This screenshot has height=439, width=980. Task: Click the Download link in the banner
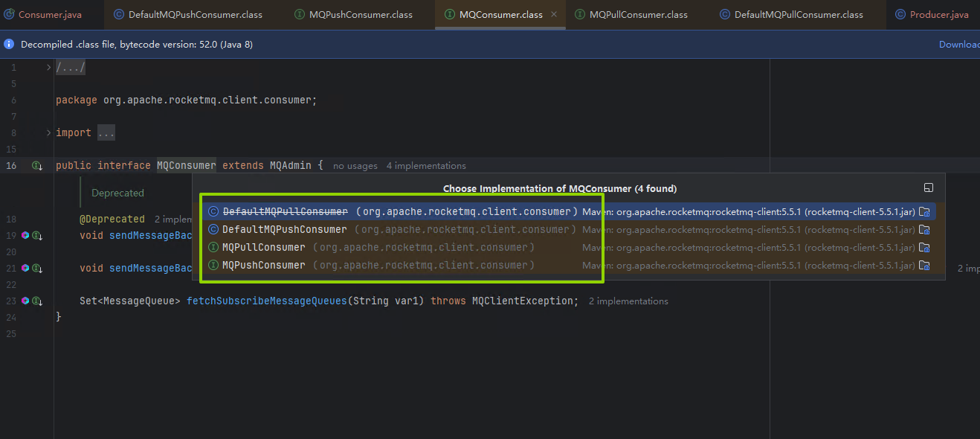[959, 44]
